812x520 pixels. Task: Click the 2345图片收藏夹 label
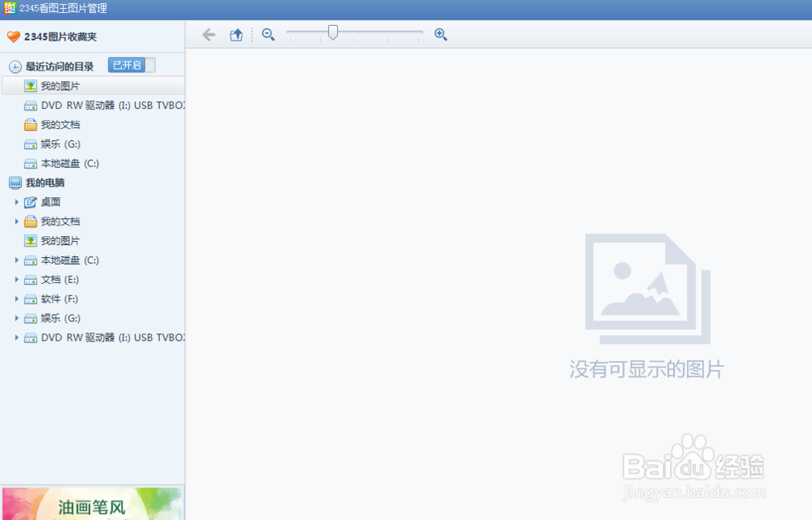point(61,37)
